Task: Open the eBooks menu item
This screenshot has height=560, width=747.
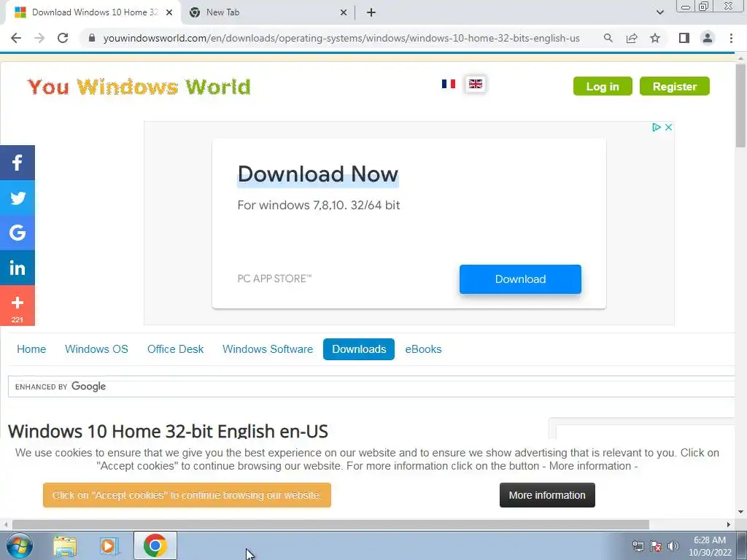Action: click(424, 349)
